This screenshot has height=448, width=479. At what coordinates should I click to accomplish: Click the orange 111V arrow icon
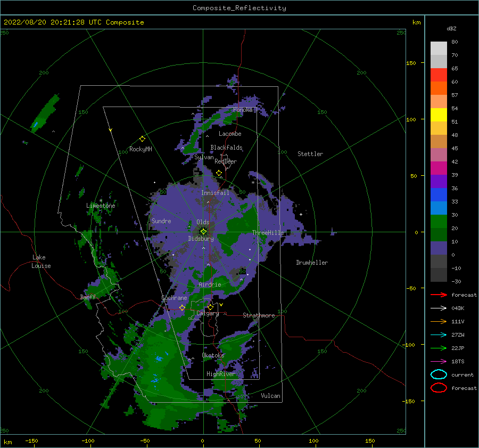click(439, 321)
